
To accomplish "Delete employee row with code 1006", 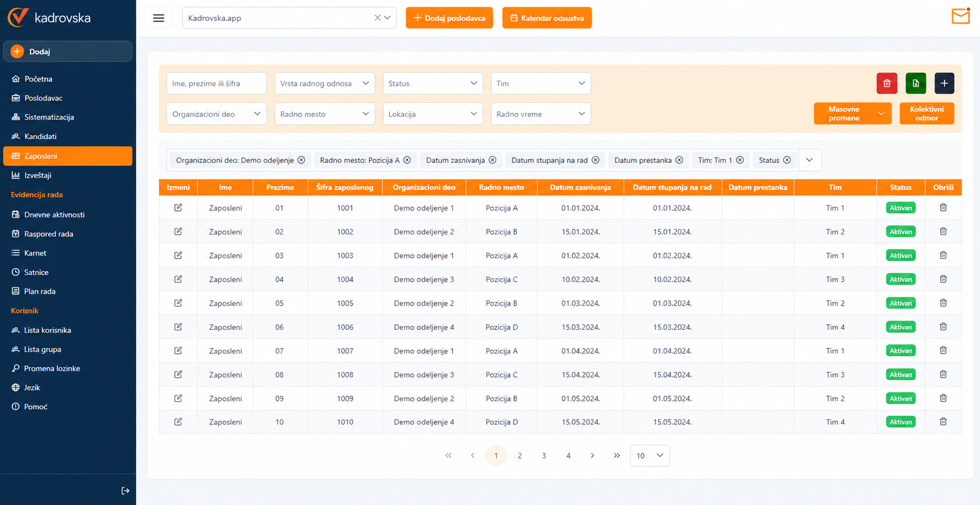I will point(943,327).
